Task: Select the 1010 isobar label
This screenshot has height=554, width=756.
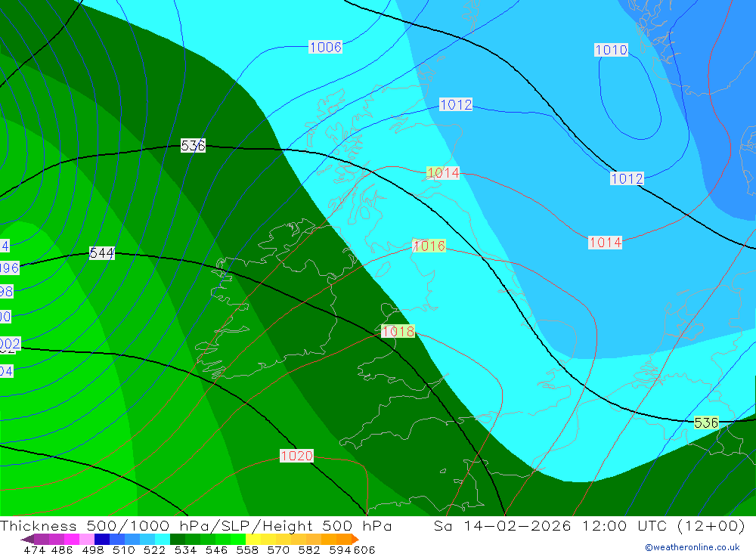Action: [x=611, y=50]
